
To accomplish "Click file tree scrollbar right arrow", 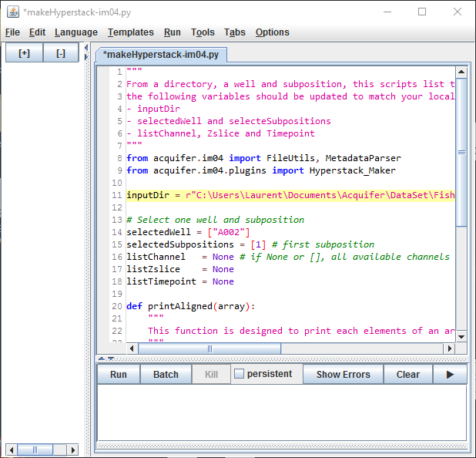I will click(x=73, y=450).
